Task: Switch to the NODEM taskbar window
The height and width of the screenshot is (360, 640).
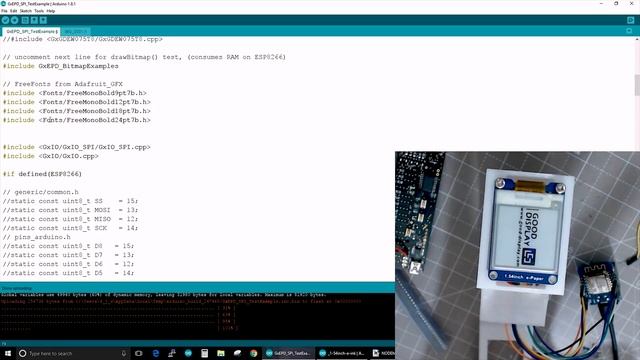Action: click(x=383, y=353)
